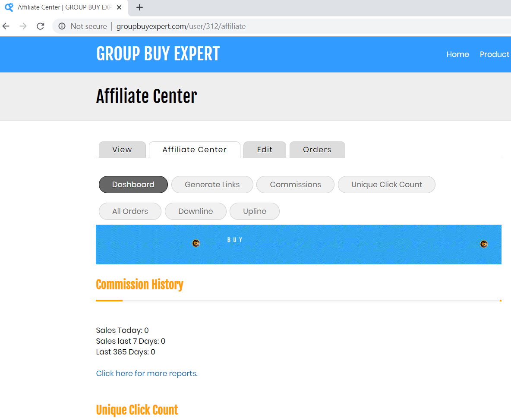
Task: Open the Downline section
Action: 196,211
